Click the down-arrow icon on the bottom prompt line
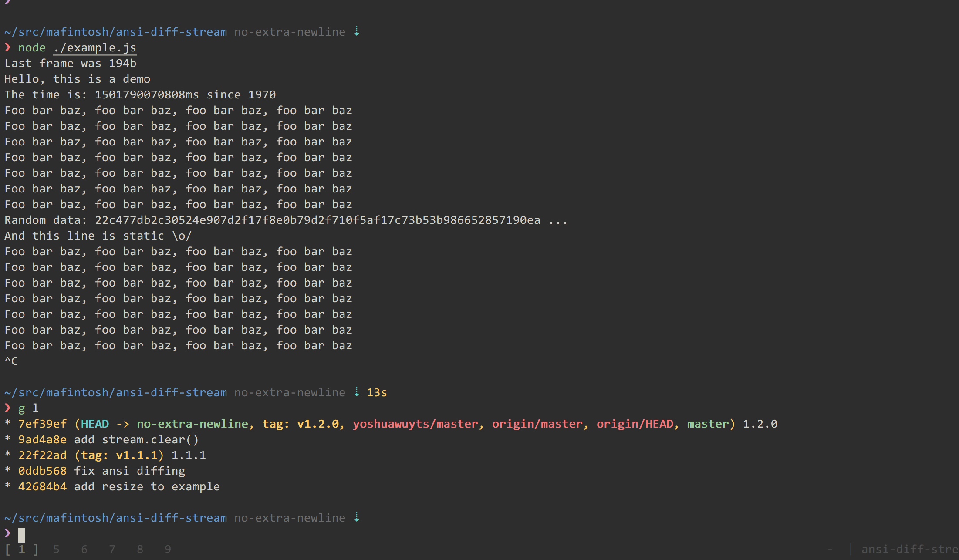 click(x=357, y=517)
